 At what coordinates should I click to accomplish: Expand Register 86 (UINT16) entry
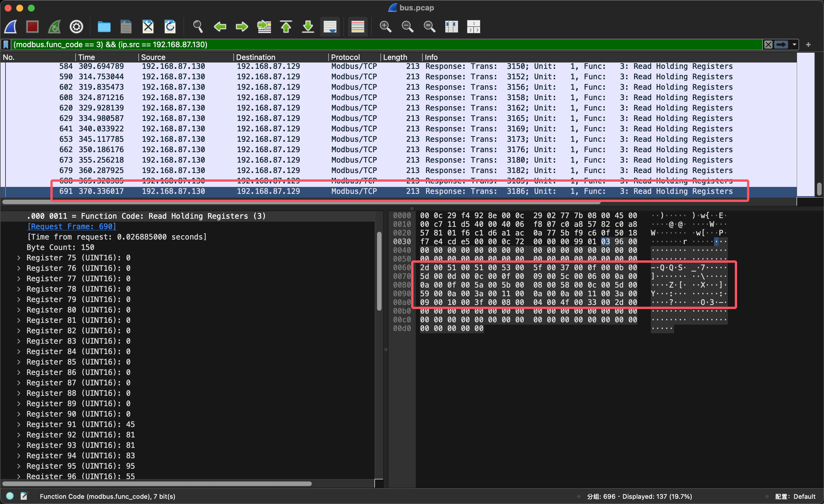[x=19, y=372]
